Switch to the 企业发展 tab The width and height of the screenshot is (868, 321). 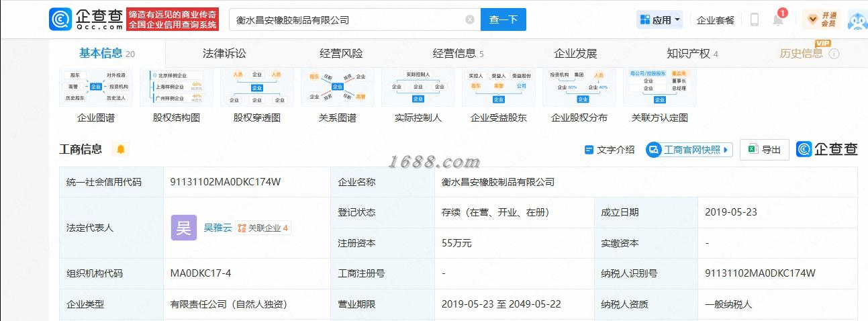[575, 53]
